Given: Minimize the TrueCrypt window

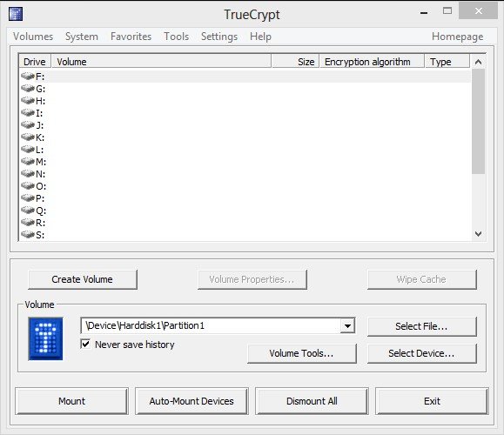Looking at the screenshot, I should (424, 12).
